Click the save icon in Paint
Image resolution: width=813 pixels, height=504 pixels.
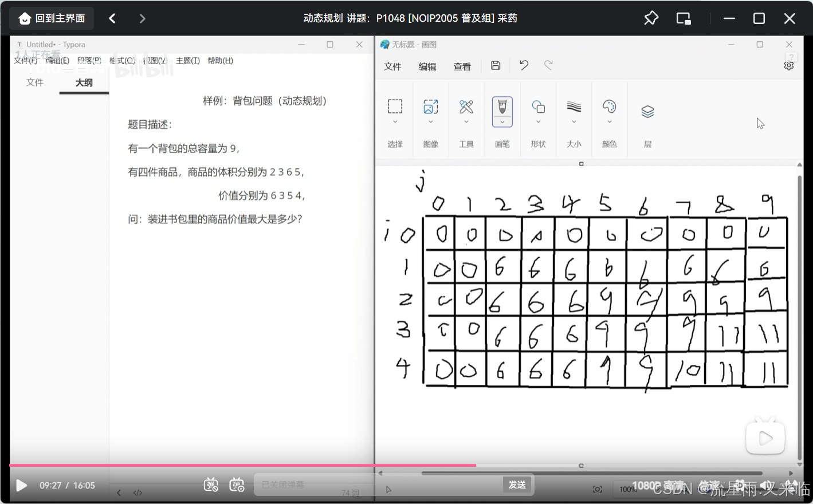coord(496,66)
